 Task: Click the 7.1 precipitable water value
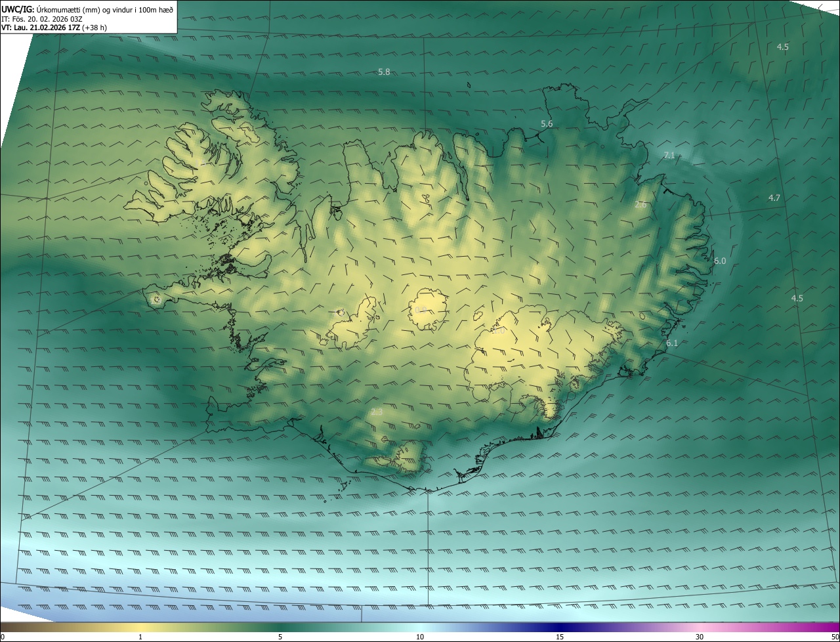(x=669, y=155)
